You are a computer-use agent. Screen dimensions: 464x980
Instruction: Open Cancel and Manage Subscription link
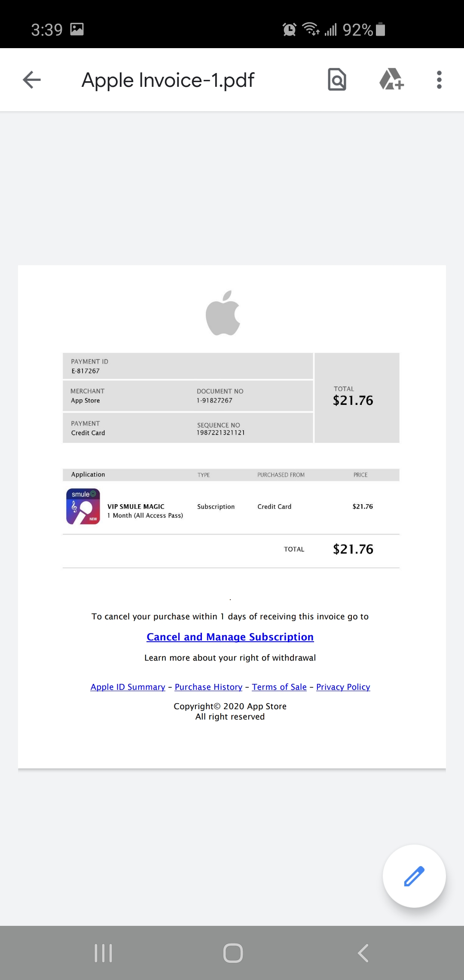coord(230,637)
